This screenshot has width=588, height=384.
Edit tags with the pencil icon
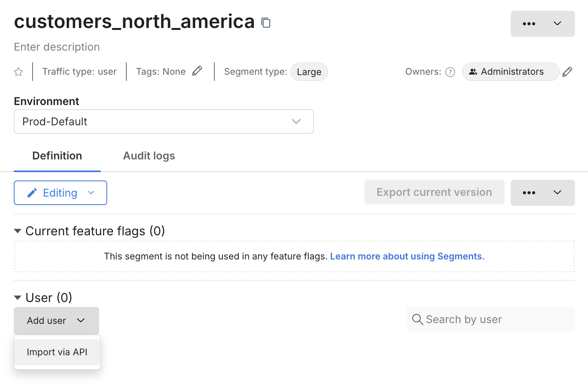coord(197,71)
